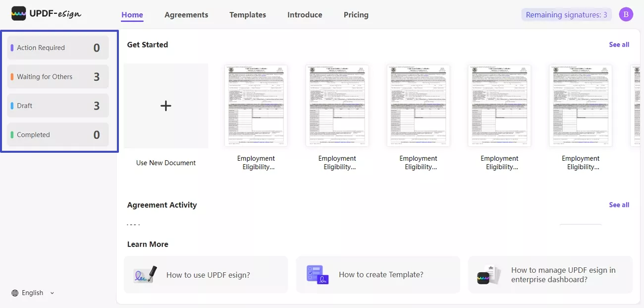This screenshot has height=308, width=644.
Task: Open the Action Required filter
Action: 58,48
